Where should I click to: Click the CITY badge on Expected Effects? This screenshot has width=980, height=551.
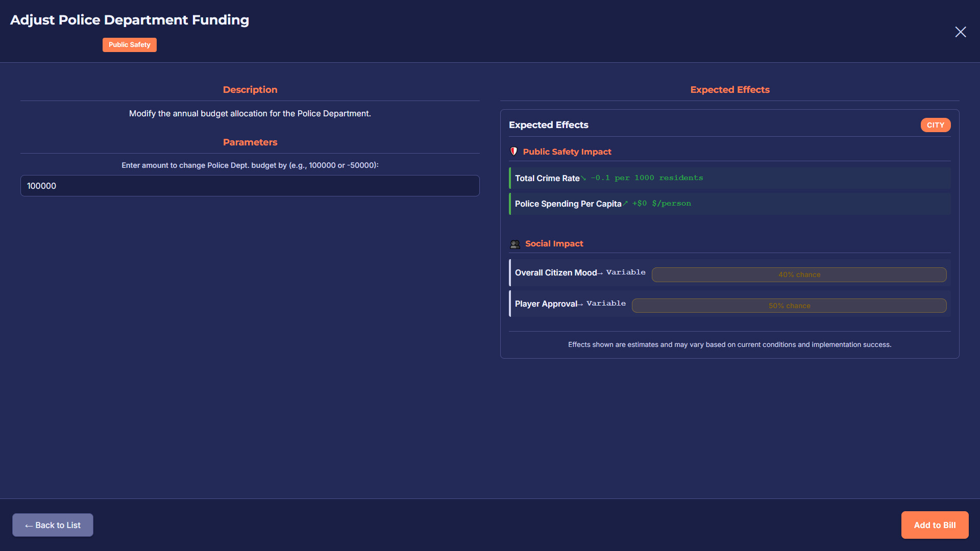tap(936, 125)
